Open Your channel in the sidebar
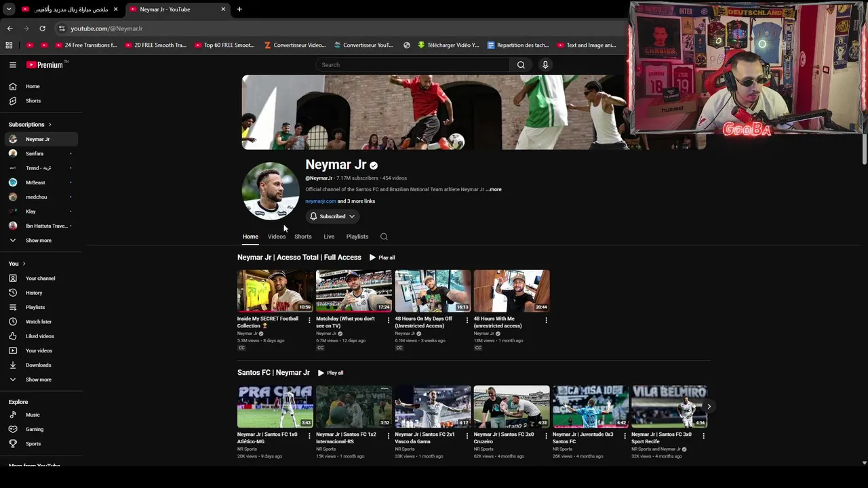Viewport: 868px width, 488px height. coord(41,279)
